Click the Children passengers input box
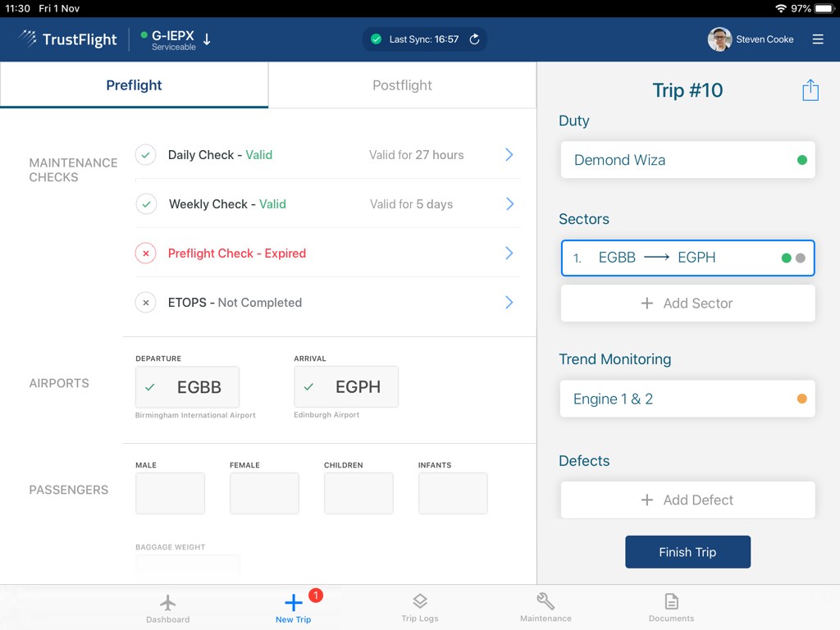This screenshot has height=630, width=840. (x=358, y=493)
